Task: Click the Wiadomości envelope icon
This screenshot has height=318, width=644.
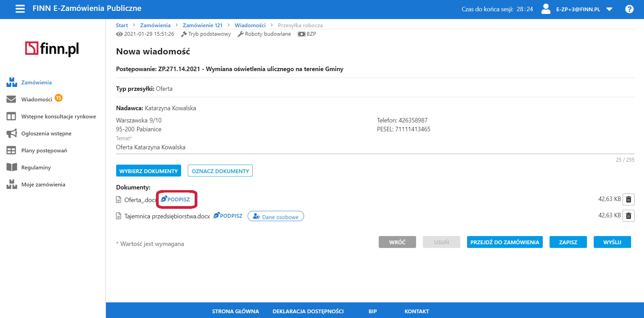Action: coord(11,99)
